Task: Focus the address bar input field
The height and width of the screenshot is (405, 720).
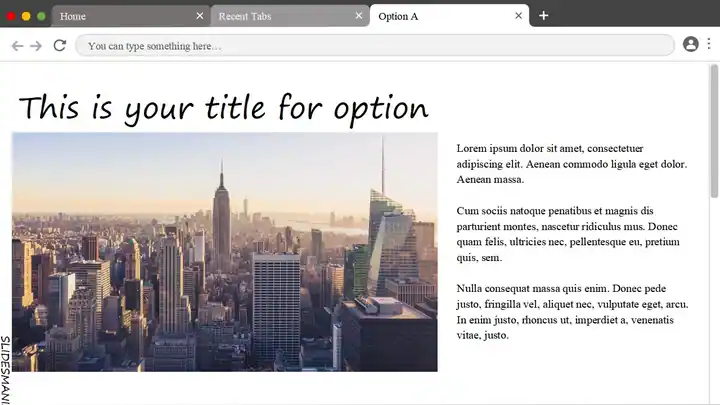Action: click(375, 45)
